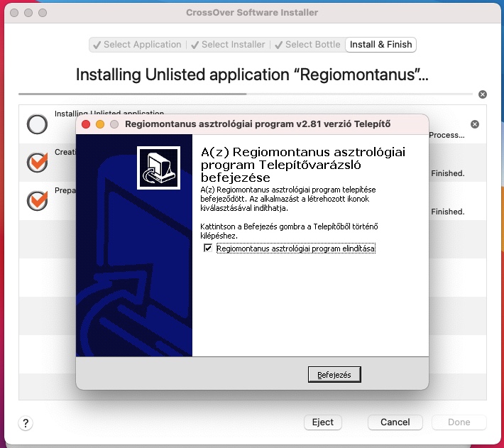The height and width of the screenshot is (448, 504).
Task: Click the CrossOver Software Installer title bar
Action: (x=252, y=13)
